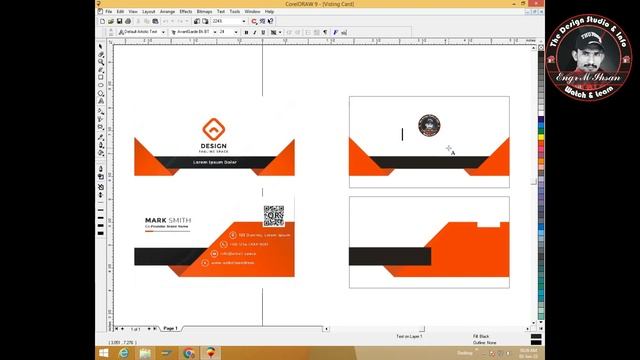
Task: Select the Shape tool in the toolbox
Action: [100, 55]
